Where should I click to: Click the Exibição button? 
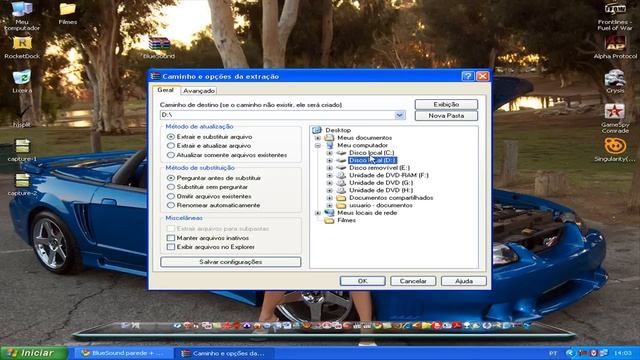click(x=446, y=104)
